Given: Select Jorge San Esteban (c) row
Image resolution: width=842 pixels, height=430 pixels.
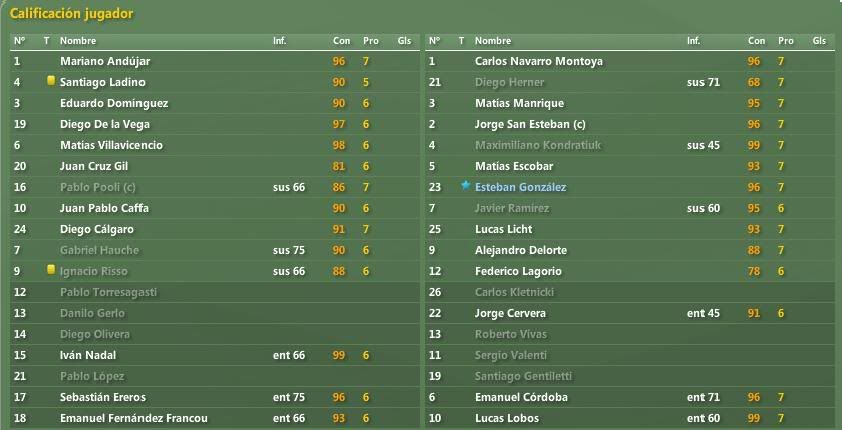Looking at the screenshot, I should click(x=630, y=125).
